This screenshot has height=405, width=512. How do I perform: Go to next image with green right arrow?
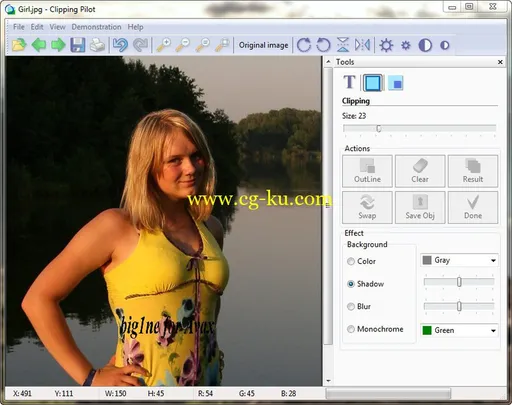coord(58,45)
